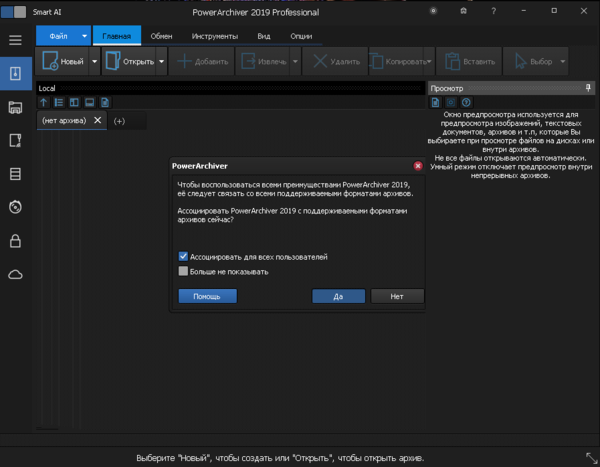The image size is (600, 467).
Task: Open the explorer/drives sidebar icon
Action: pyautogui.click(x=15, y=108)
